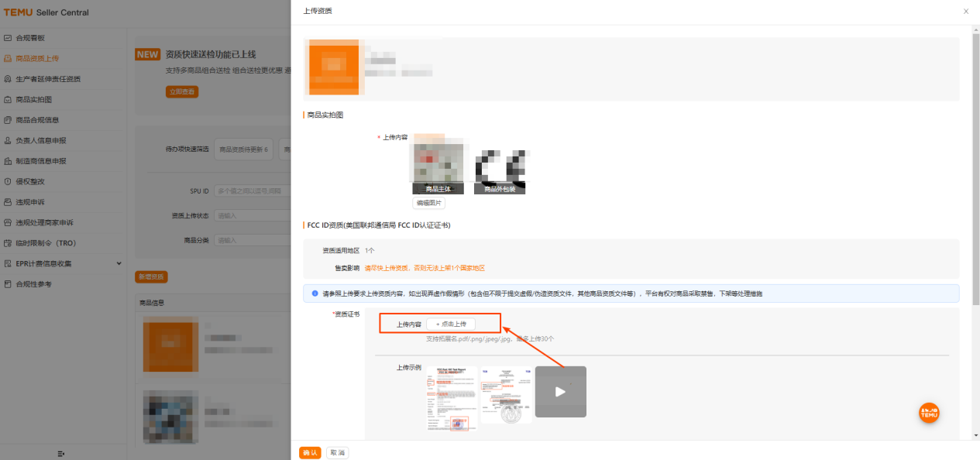Image resolution: width=980 pixels, height=460 pixels.
Task: Open 生产者延伸责任资质 via its sidebar icon
Action: coord(9,78)
